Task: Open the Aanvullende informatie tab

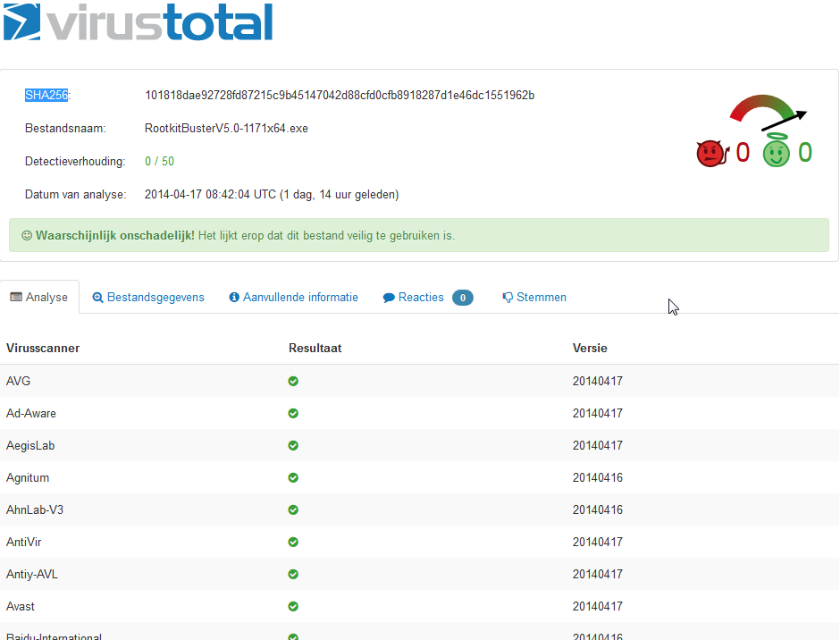Action: pyautogui.click(x=294, y=298)
